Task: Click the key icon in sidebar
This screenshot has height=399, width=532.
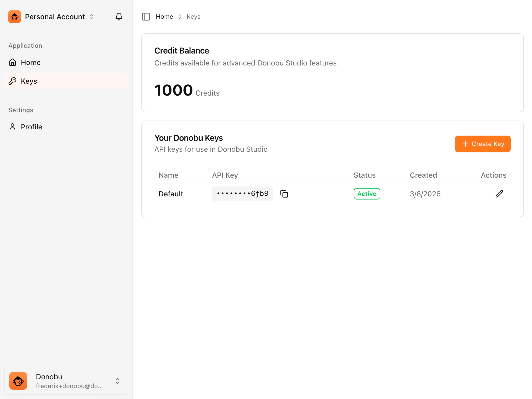Action: coord(12,81)
